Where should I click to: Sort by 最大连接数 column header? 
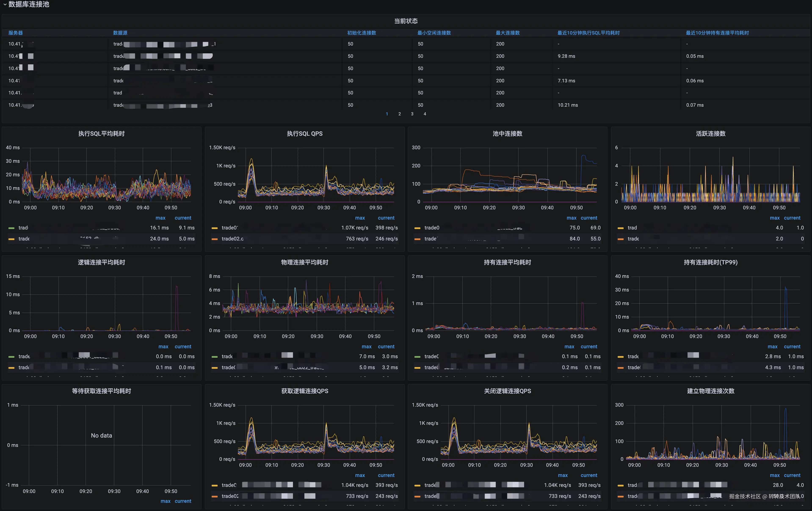(508, 33)
